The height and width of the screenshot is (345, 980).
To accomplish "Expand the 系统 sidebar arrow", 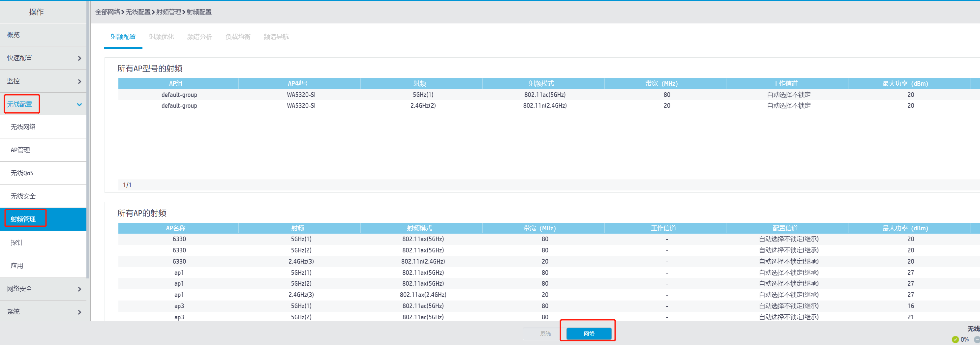I will [x=79, y=312].
